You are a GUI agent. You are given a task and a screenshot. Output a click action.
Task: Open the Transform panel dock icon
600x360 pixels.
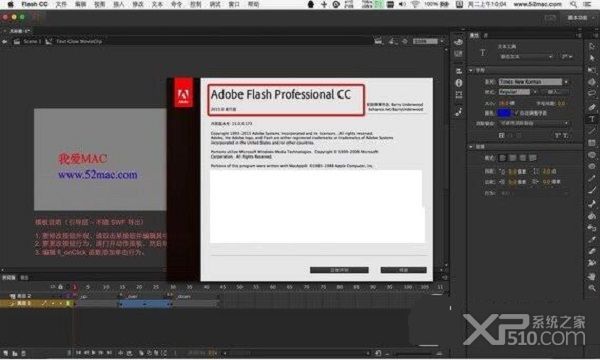pyautogui.click(x=458, y=94)
